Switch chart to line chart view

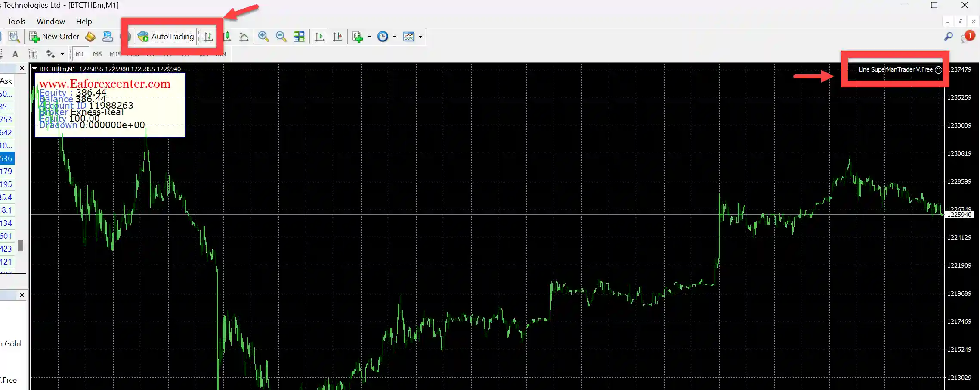(x=244, y=37)
